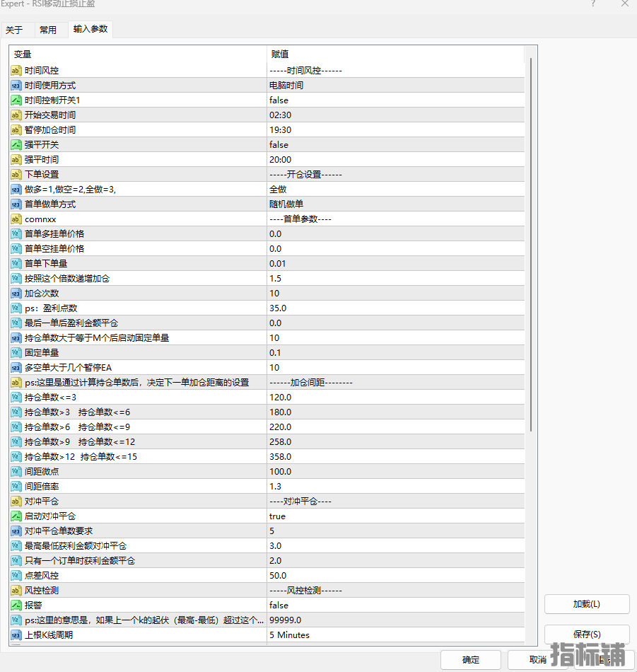
Task: Open the 电脑时间 dropdown for 时间使用方式
Action: tap(286, 86)
